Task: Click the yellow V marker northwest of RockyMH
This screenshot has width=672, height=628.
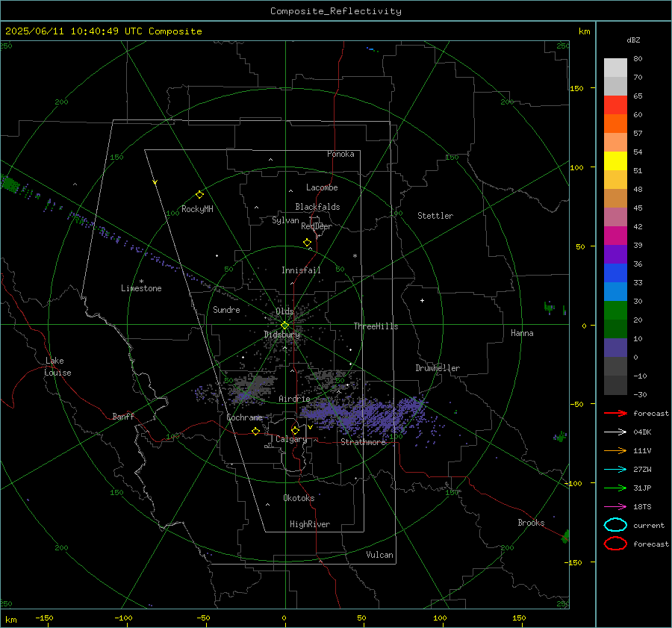Action: pyautogui.click(x=155, y=182)
